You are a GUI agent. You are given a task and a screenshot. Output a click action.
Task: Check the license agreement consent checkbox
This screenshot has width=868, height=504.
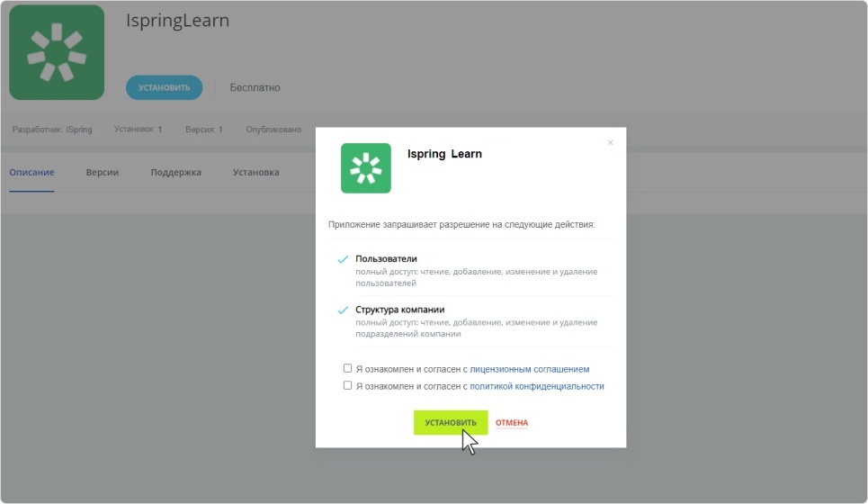347,368
